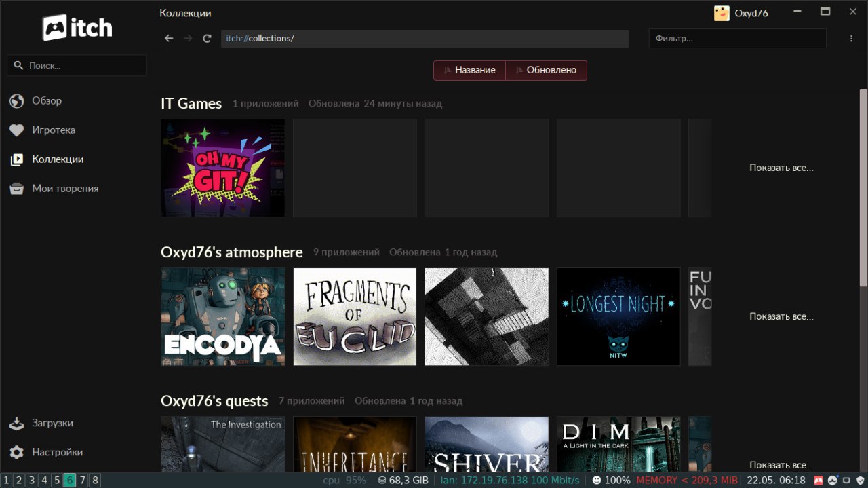Open Oxyd76's atmosphere collection title
The height and width of the screenshot is (488, 868).
[x=232, y=252]
